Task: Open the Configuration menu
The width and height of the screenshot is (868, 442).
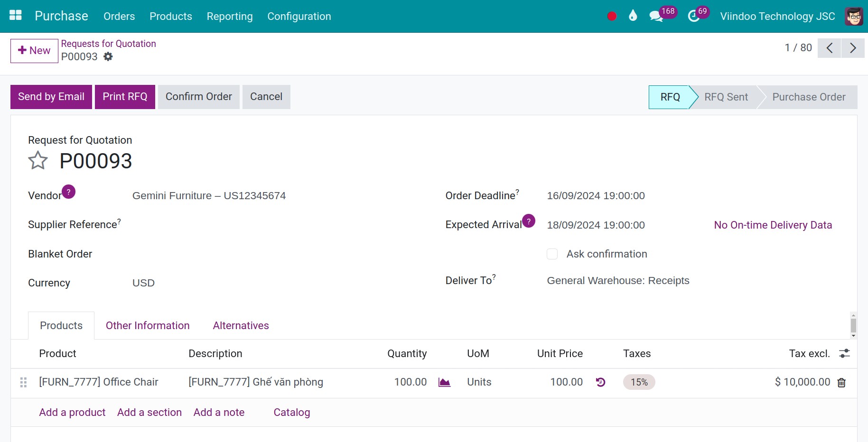Action: point(299,16)
